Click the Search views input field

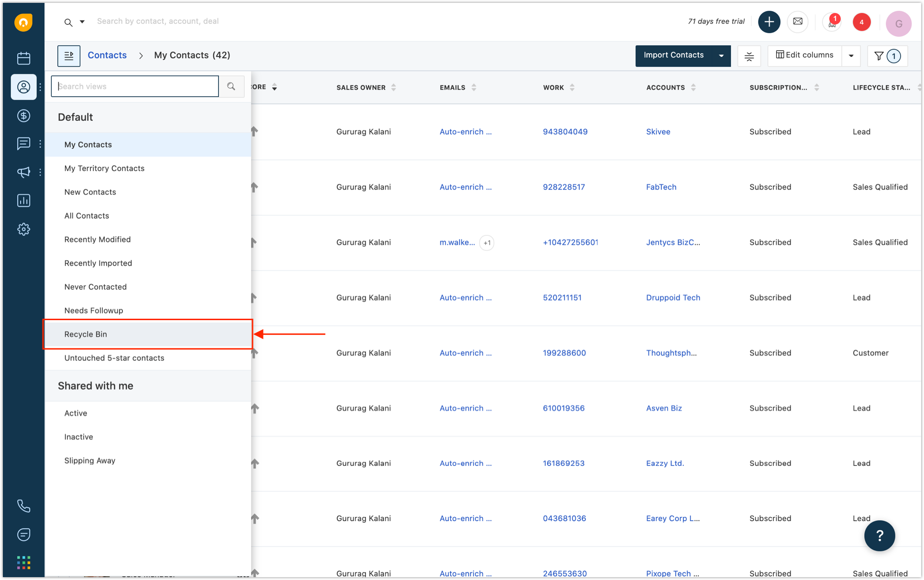pos(135,87)
